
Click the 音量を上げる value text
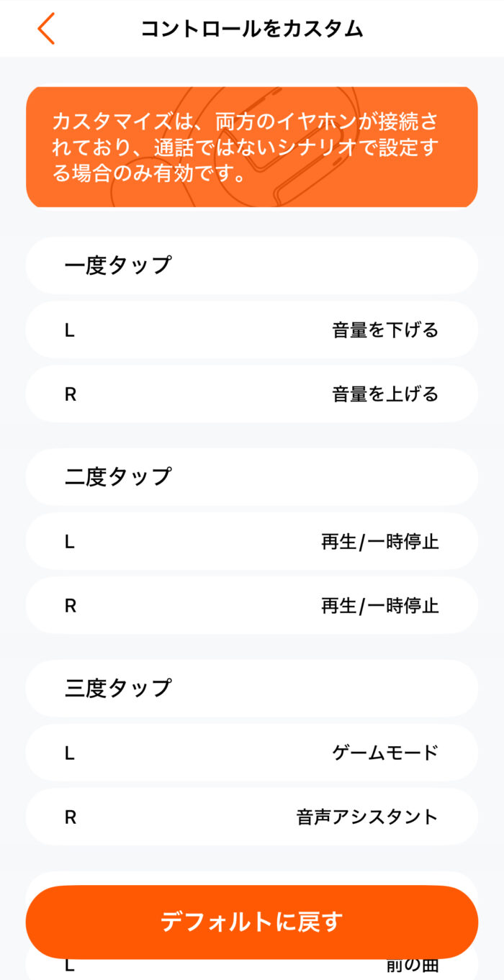[x=385, y=394]
